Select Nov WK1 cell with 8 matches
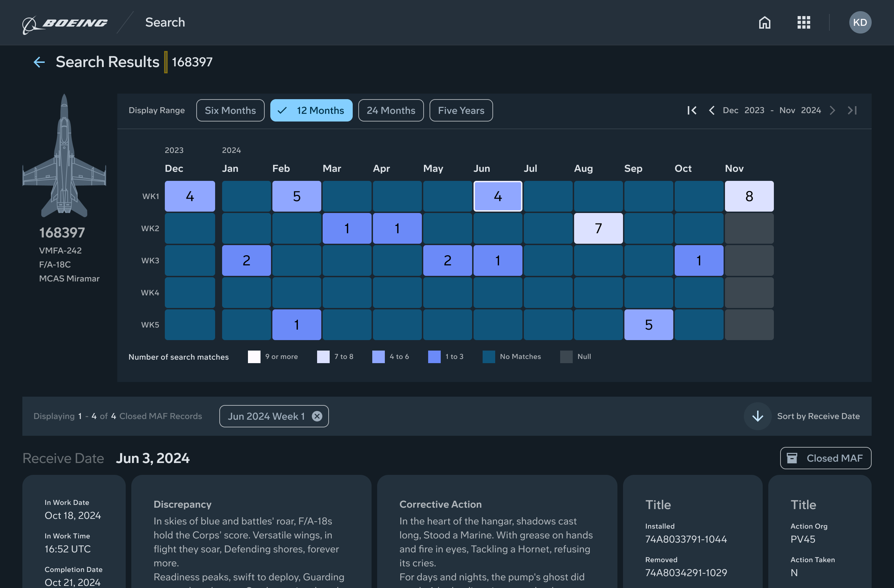The image size is (894, 588). click(x=749, y=196)
